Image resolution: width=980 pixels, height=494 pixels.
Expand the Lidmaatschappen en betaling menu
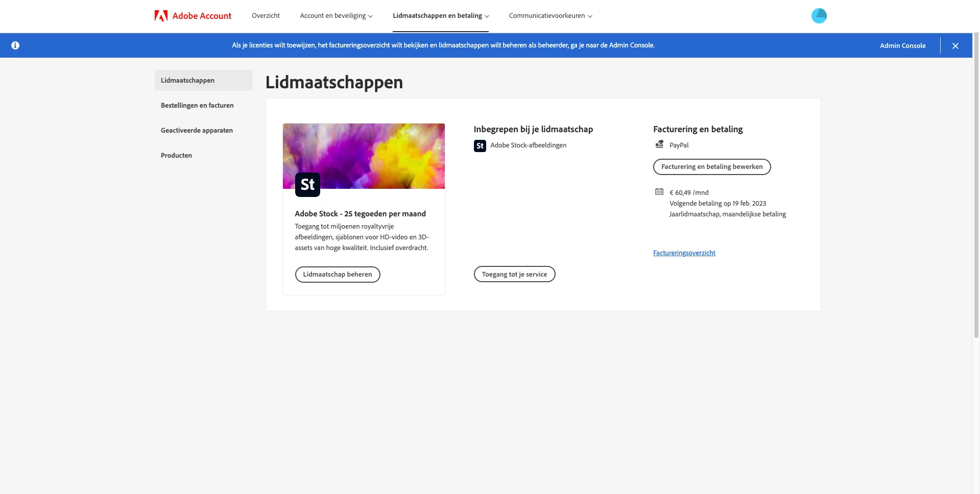[x=441, y=16]
